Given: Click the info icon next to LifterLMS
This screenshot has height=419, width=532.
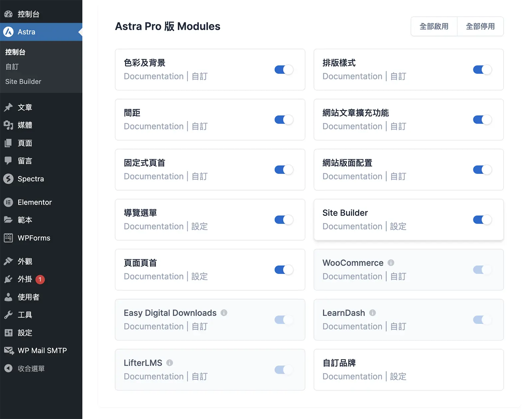Looking at the screenshot, I should click(x=170, y=363).
